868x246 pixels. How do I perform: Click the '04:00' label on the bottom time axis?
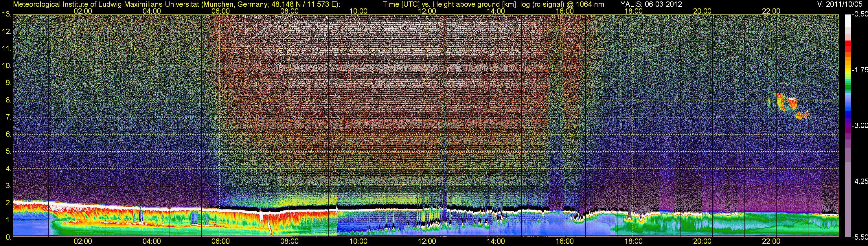(152, 241)
